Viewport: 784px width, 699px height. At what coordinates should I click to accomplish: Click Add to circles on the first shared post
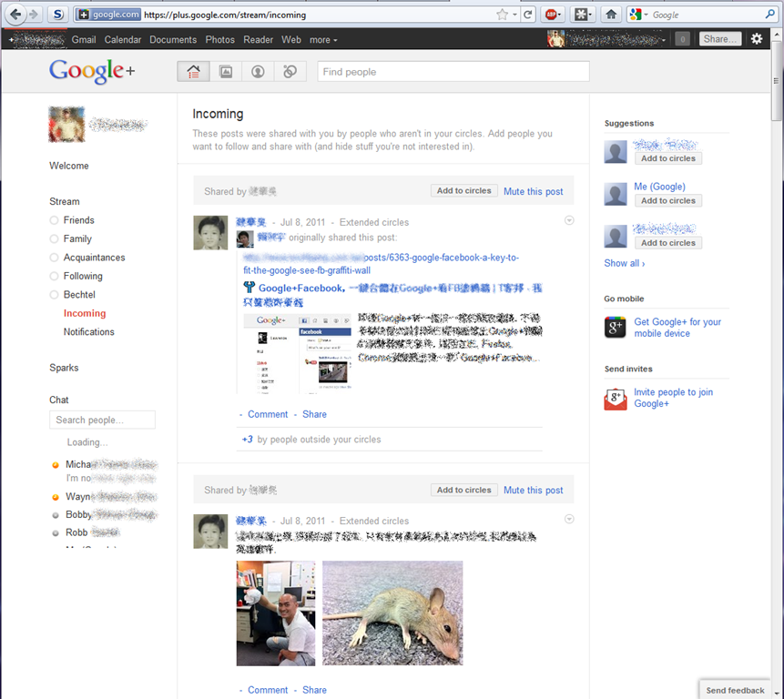(x=464, y=190)
